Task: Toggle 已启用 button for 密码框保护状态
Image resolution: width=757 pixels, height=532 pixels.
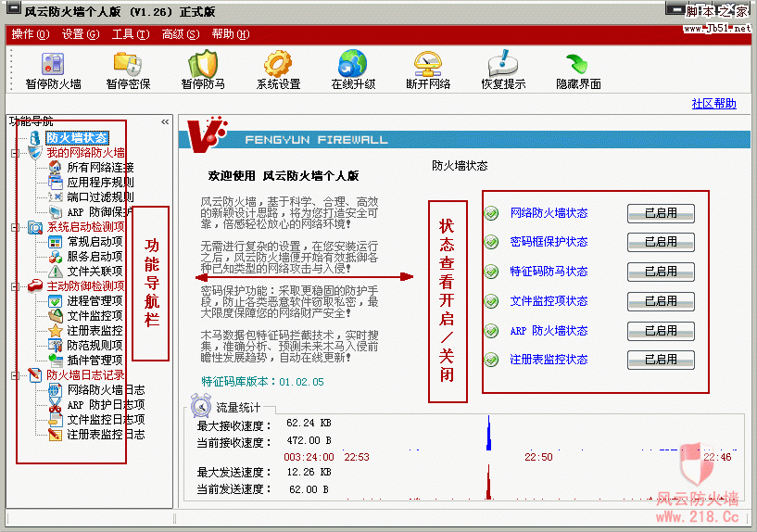Action: click(661, 242)
